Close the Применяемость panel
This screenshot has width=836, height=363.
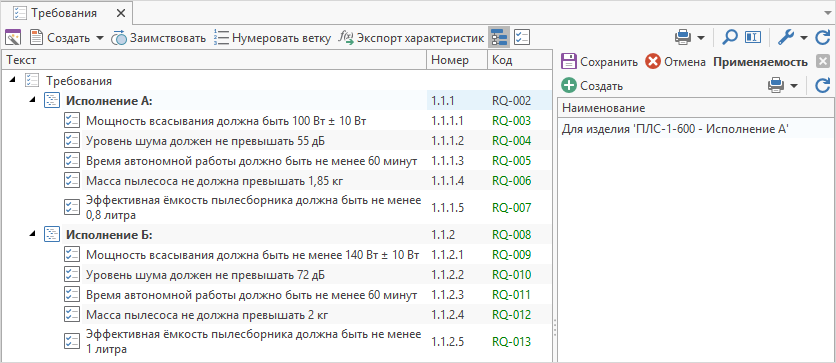pyautogui.click(x=823, y=61)
